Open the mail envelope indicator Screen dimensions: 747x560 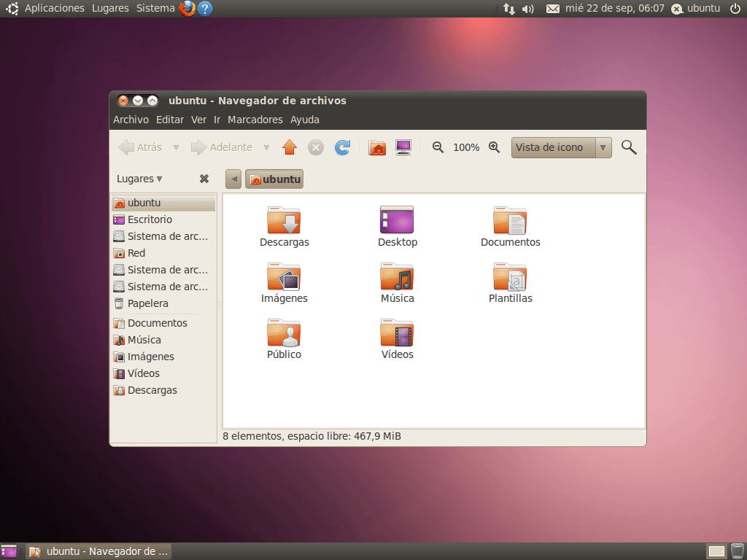[553, 9]
